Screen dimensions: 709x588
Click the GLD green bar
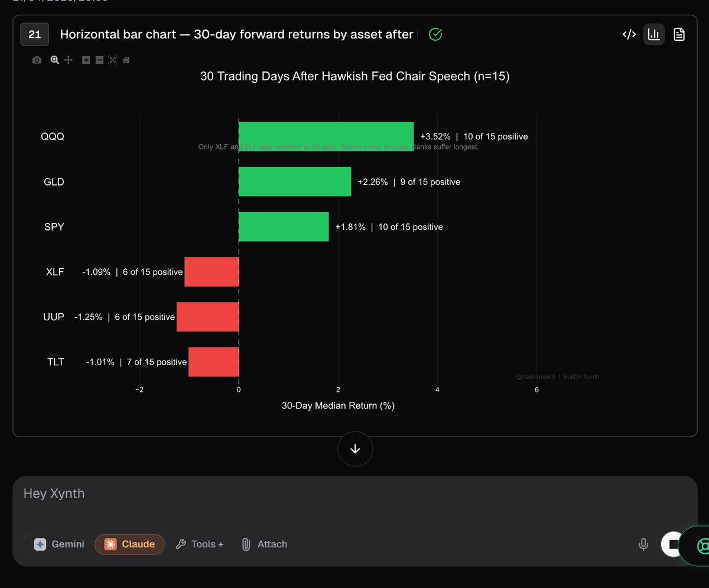(x=295, y=182)
